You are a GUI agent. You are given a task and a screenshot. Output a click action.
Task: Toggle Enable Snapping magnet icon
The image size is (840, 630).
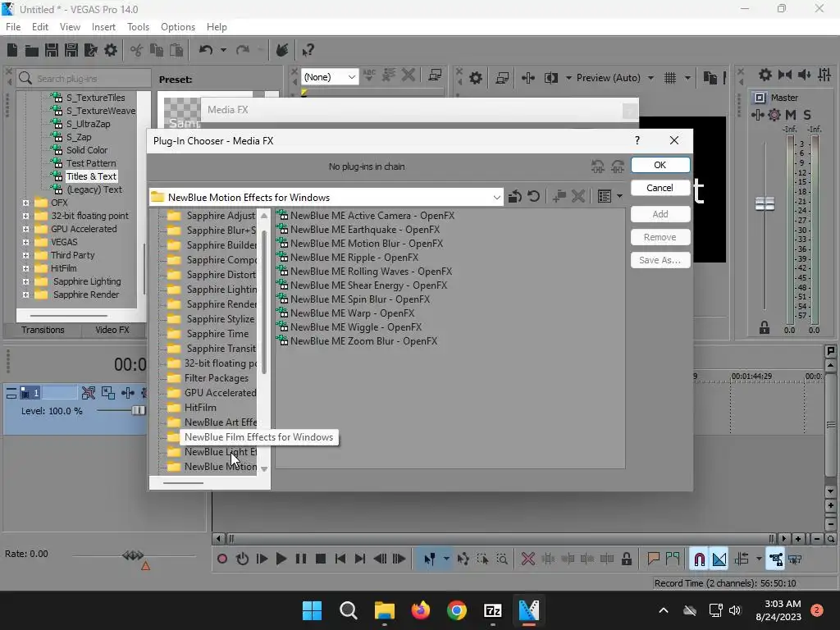699,559
